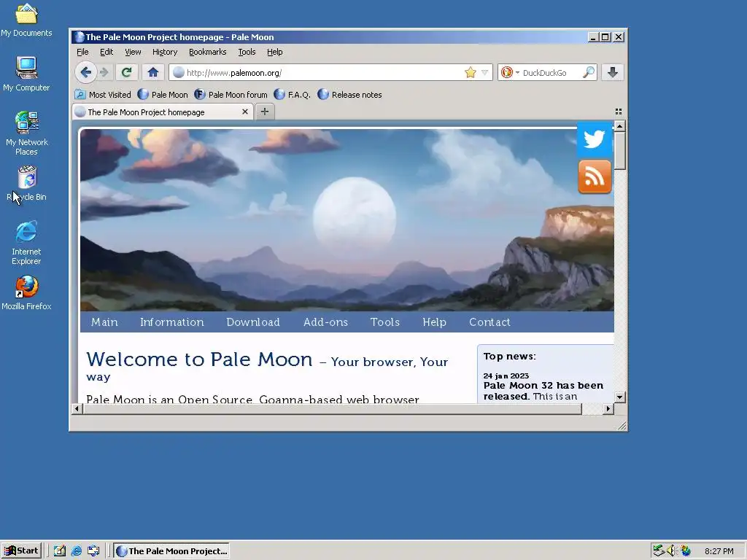Click Contact in site navigation
This screenshot has width=747, height=560.
click(489, 322)
